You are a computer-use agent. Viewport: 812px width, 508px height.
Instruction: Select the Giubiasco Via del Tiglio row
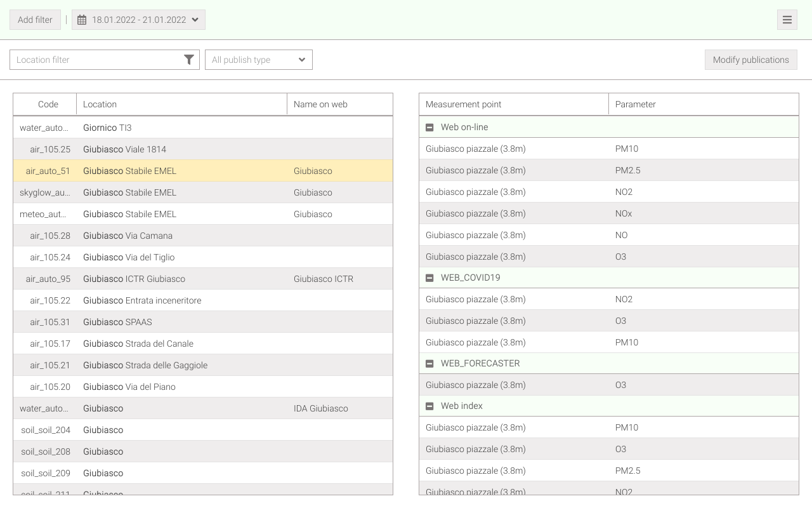coord(203,257)
